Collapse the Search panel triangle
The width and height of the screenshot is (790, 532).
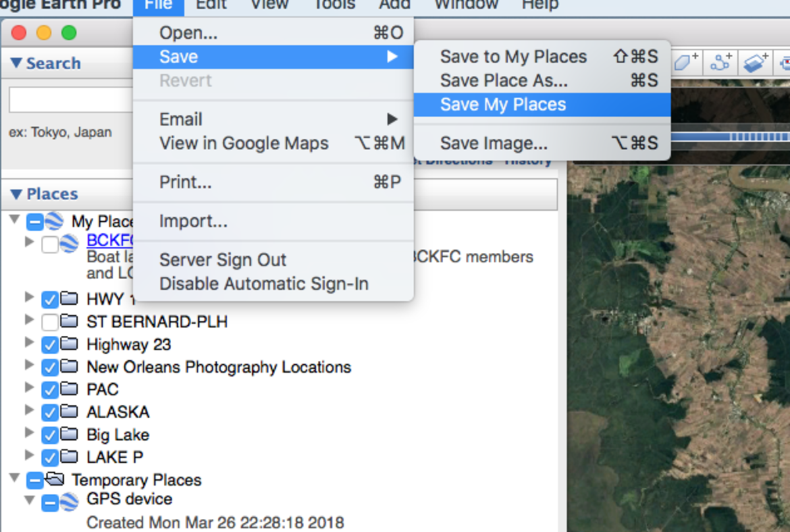(x=16, y=64)
